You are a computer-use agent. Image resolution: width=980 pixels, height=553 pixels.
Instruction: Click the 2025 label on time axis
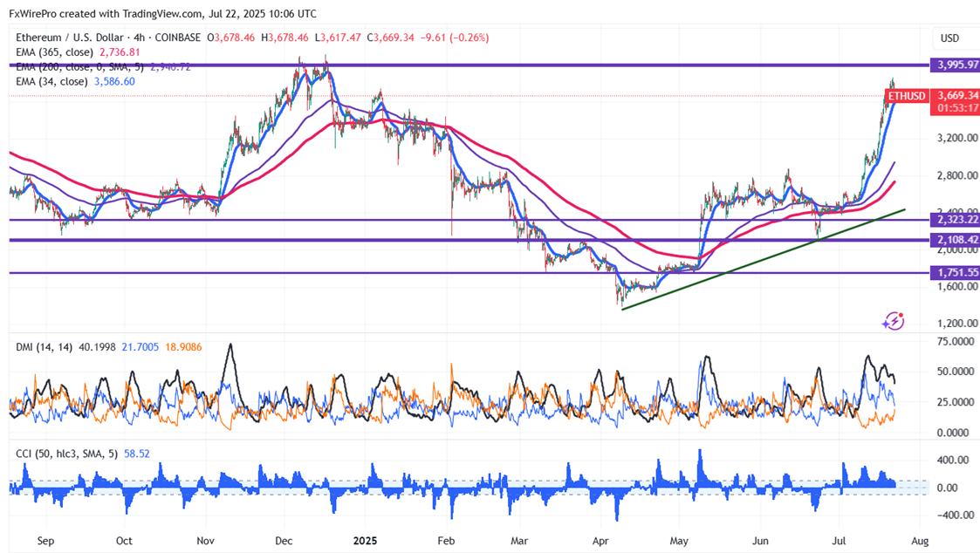365,541
